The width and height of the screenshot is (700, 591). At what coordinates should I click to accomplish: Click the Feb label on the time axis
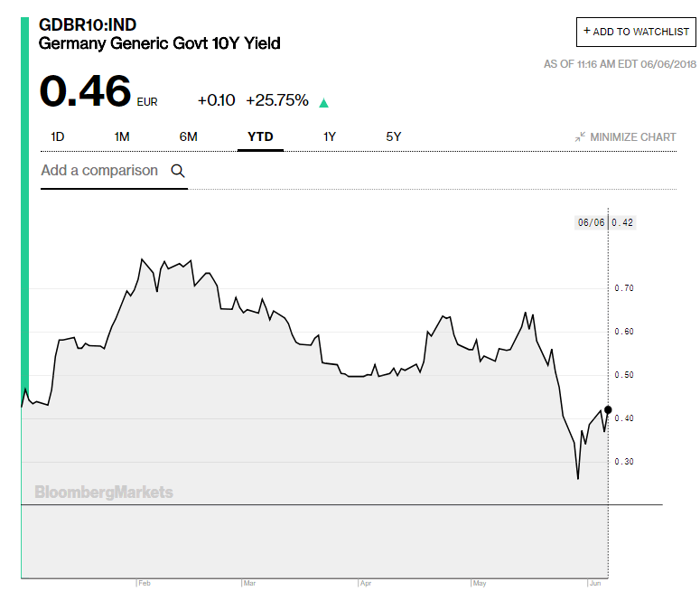click(145, 583)
